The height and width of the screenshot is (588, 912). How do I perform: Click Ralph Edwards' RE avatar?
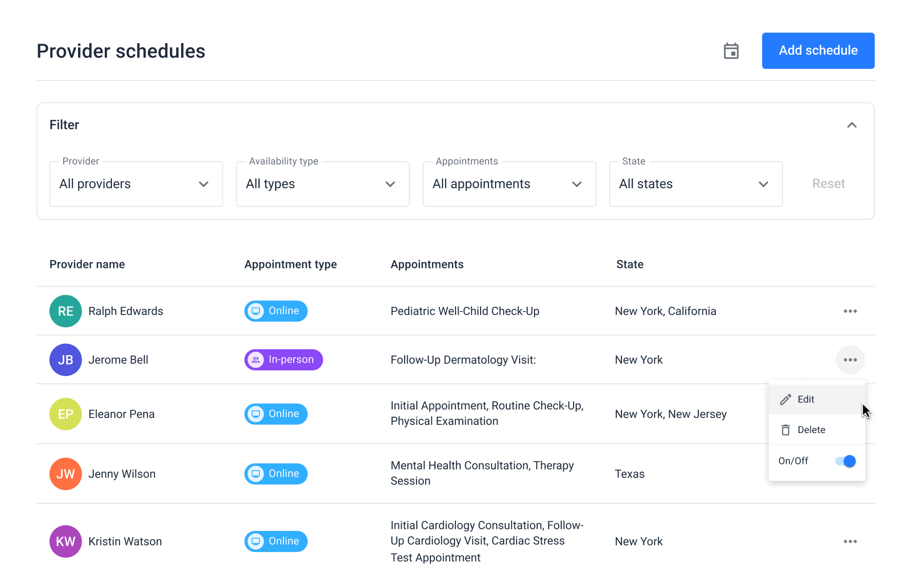coord(66,311)
